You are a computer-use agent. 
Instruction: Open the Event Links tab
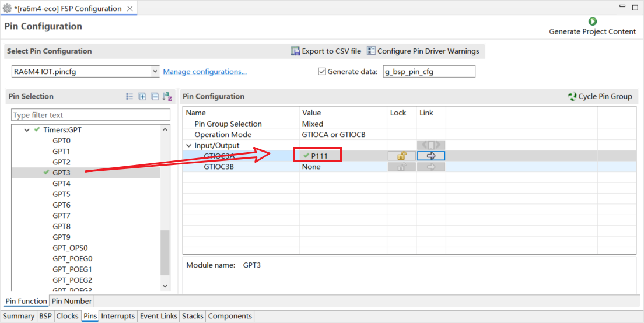(159, 316)
